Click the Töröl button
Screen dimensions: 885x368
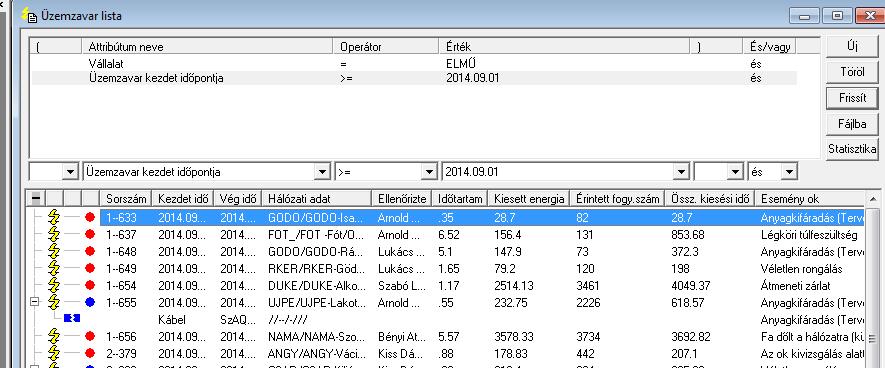click(852, 72)
